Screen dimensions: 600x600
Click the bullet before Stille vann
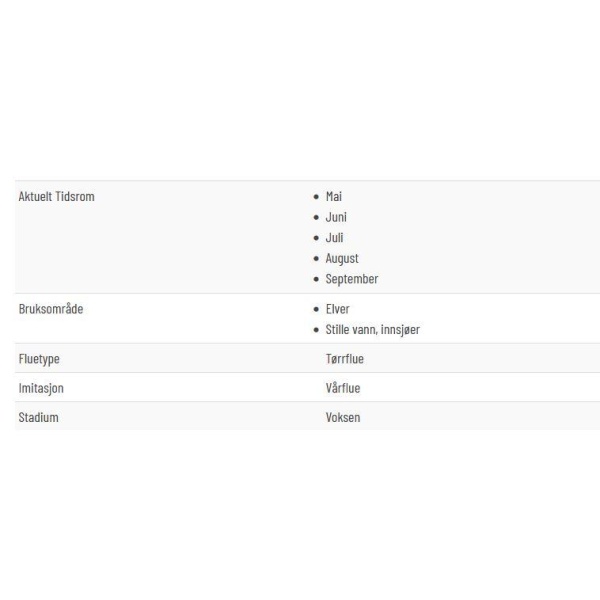pos(316,330)
